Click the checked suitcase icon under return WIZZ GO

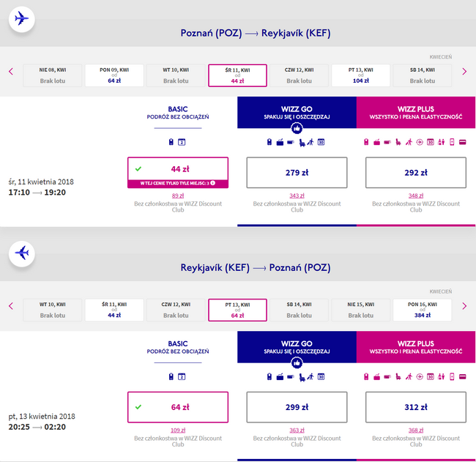280,377
